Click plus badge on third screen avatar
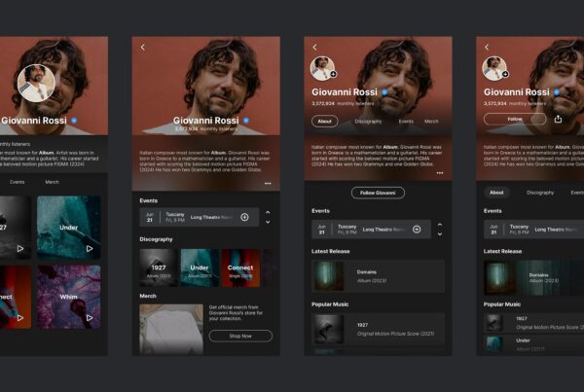Viewport: 584px width, 392px height. 333,74
